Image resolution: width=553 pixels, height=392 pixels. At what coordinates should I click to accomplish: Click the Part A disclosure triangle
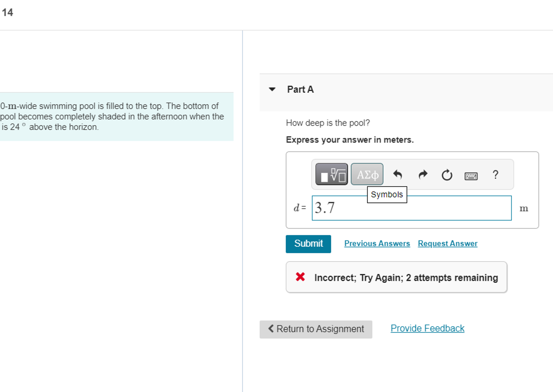(272, 89)
